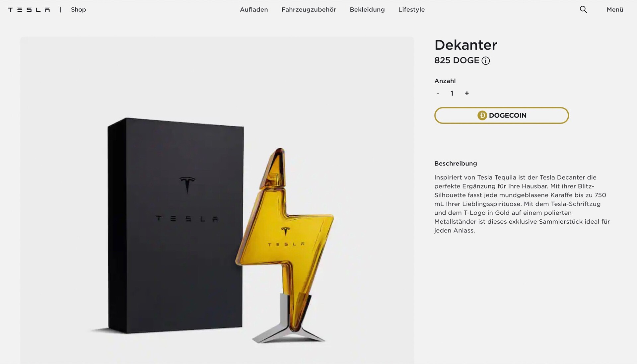This screenshot has height=364, width=637.
Task: Go to Fahrzeugzubehör category
Action: pos(309,10)
